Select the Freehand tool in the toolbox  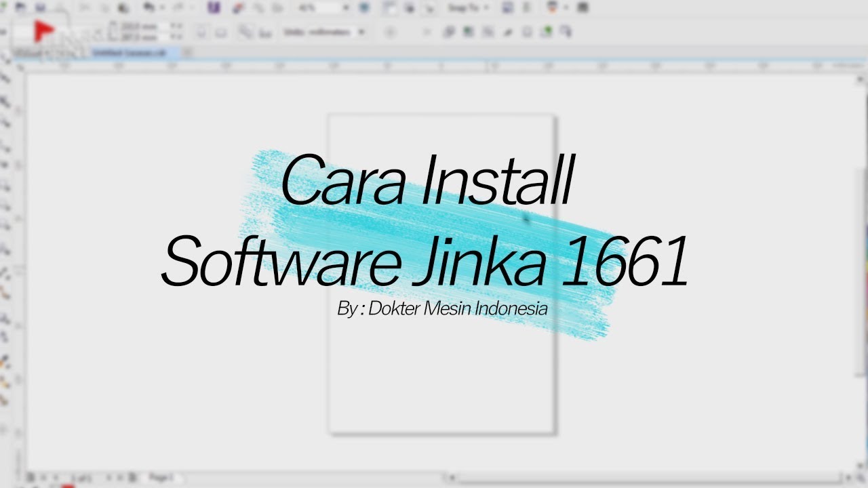pos(5,144)
